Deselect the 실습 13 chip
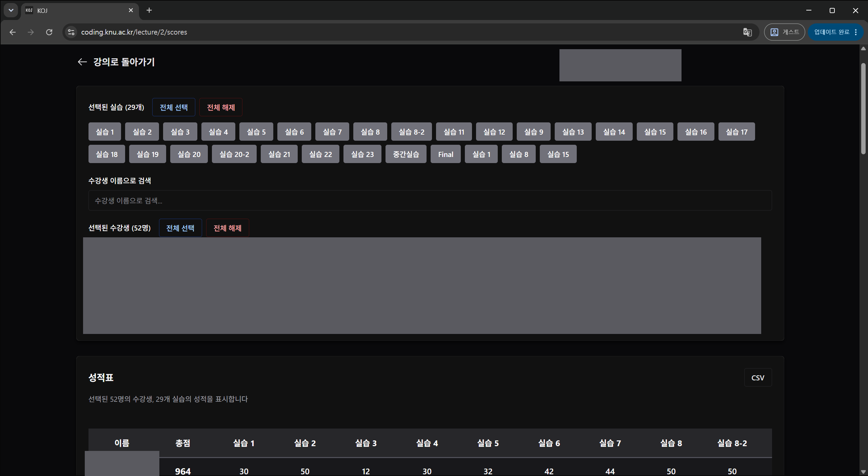This screenshot has width=868, height=476. point(573,132)
